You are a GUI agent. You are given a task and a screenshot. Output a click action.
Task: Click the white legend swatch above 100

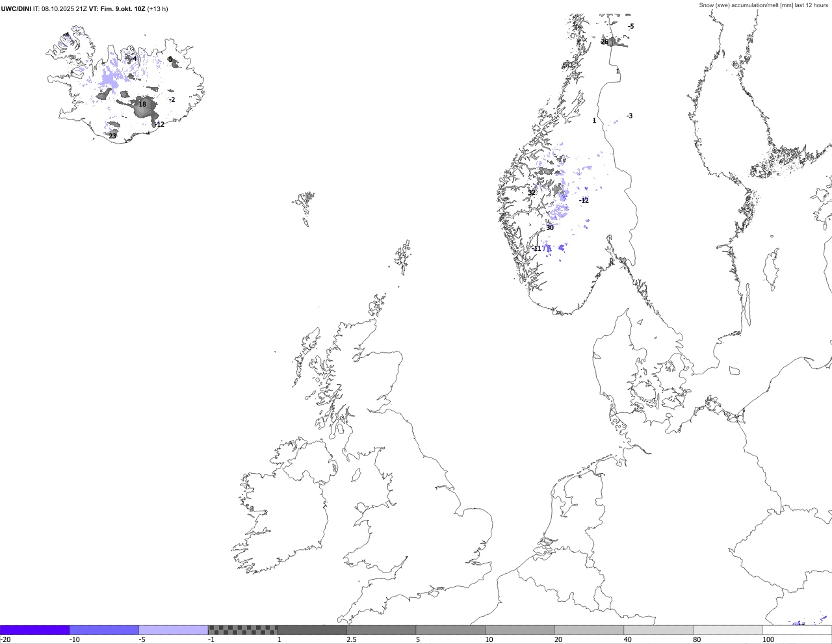(797, 630)
